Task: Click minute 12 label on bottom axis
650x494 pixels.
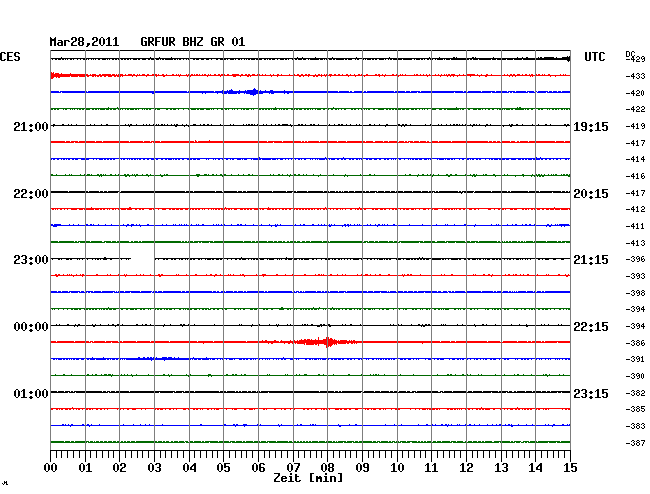Action: (466, 468)
